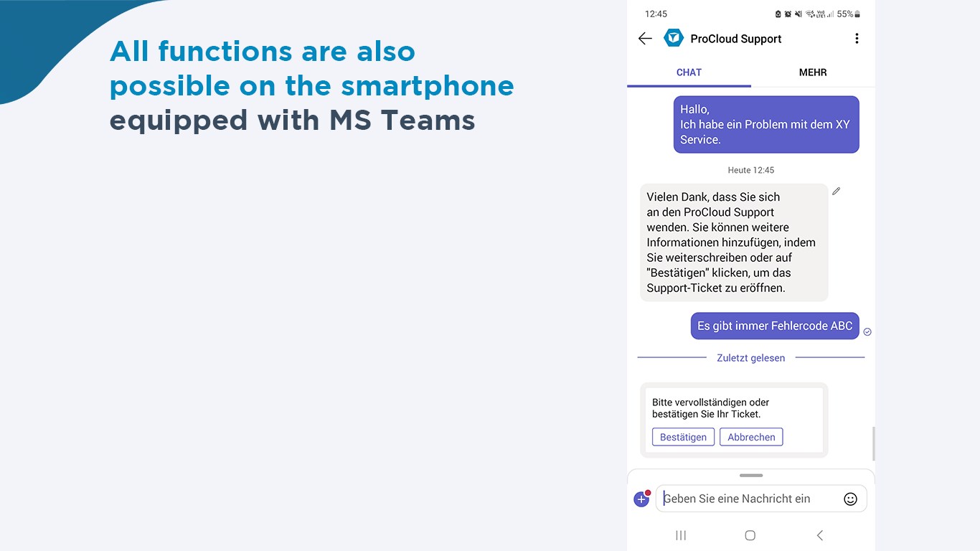
Task: Tap the Android recent apps button
Action: [x=681, y=535]
